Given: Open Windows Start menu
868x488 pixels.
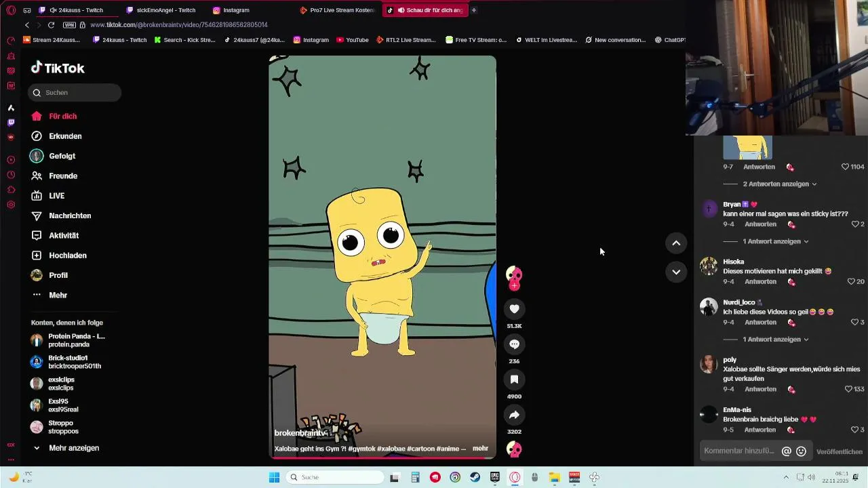Looking at the screenshot, I should 275,477.
